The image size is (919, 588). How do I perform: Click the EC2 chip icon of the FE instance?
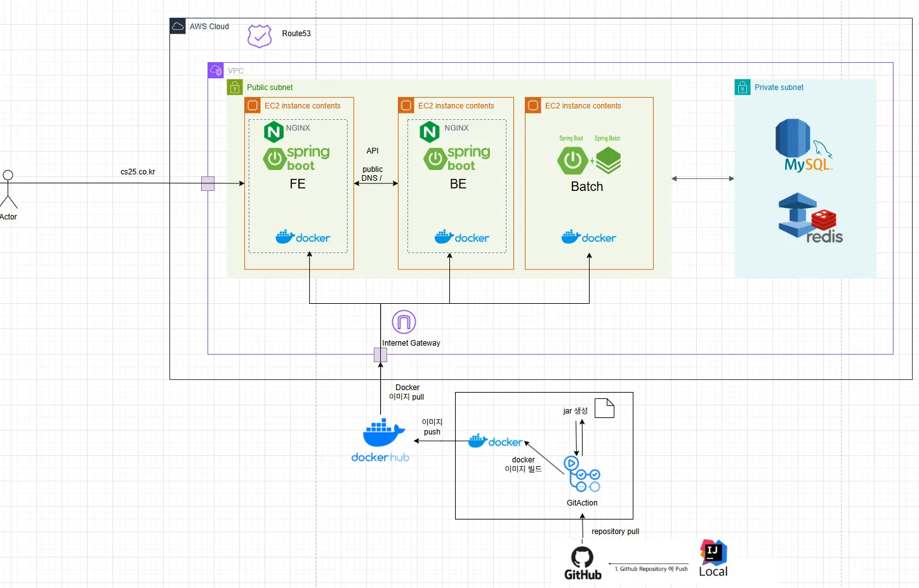click(x=253, y=105)
